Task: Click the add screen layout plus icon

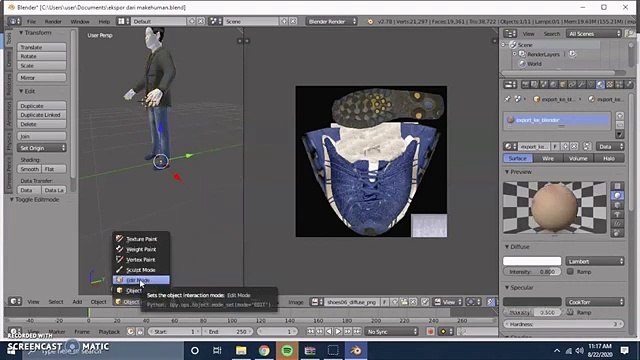Action: tap(191, 21)
